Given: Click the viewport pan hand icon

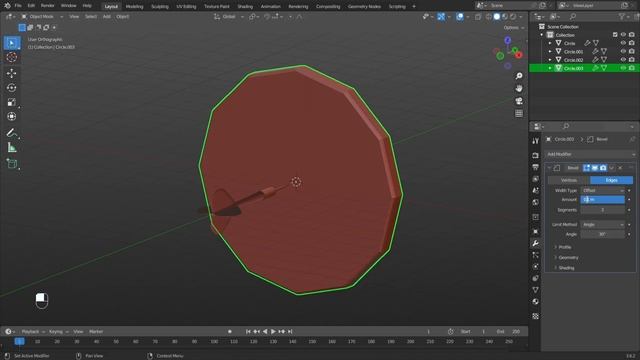Looking at the screenshot, I should [519, 89].
